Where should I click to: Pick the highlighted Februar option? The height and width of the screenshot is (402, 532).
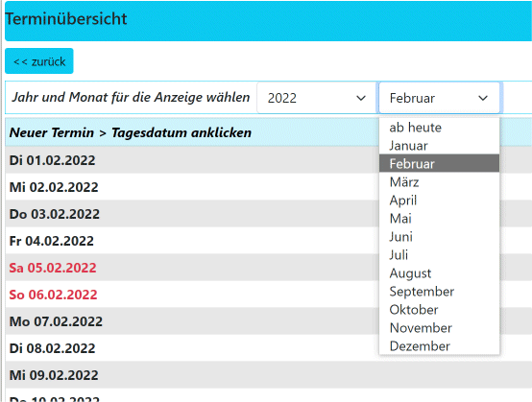tap(440, 164)
